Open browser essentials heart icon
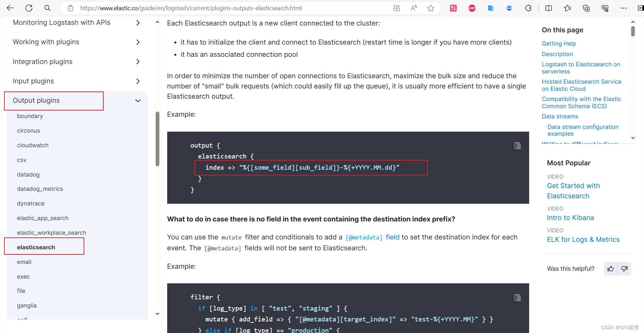The width and height of the screenshot is (644, 333). point(605,8)
